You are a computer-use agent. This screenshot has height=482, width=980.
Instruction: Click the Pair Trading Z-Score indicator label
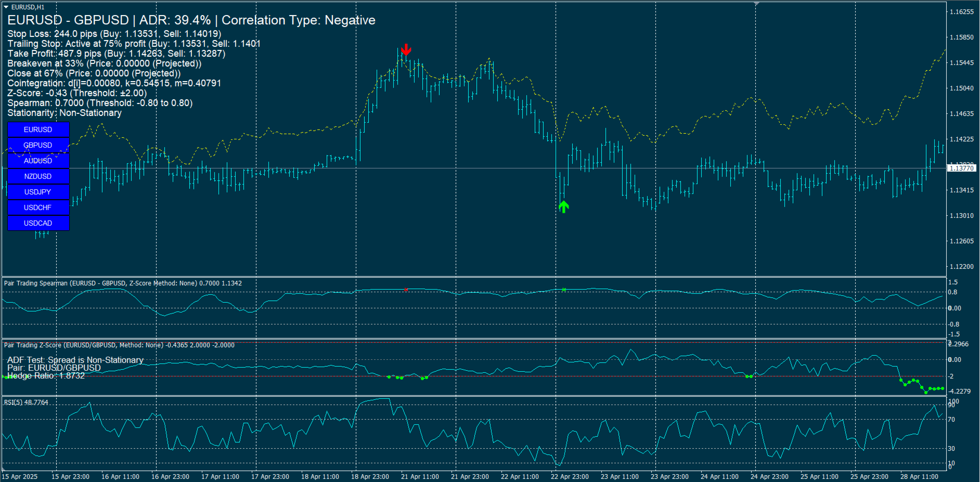[118, 345]
